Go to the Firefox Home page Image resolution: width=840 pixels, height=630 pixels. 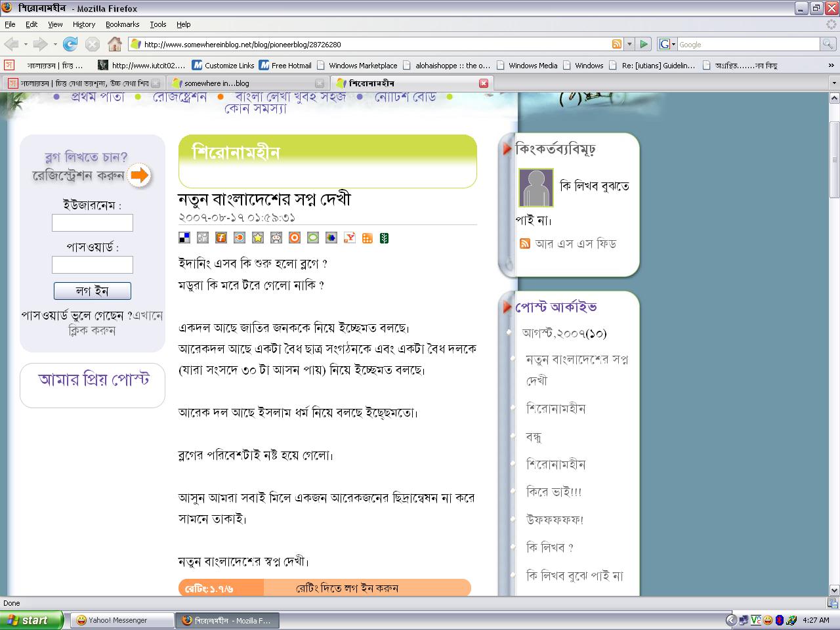pos(115,44)
